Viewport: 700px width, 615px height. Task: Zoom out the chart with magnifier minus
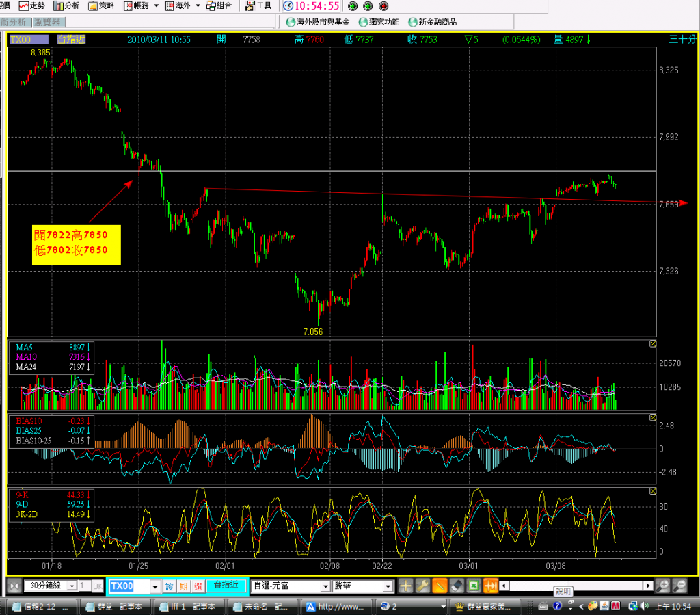[x=680, y=586]
